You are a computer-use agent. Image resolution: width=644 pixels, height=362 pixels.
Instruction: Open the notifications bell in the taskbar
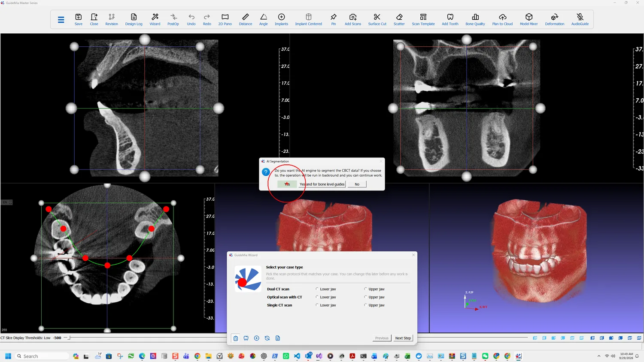click(x=638, y=356)
